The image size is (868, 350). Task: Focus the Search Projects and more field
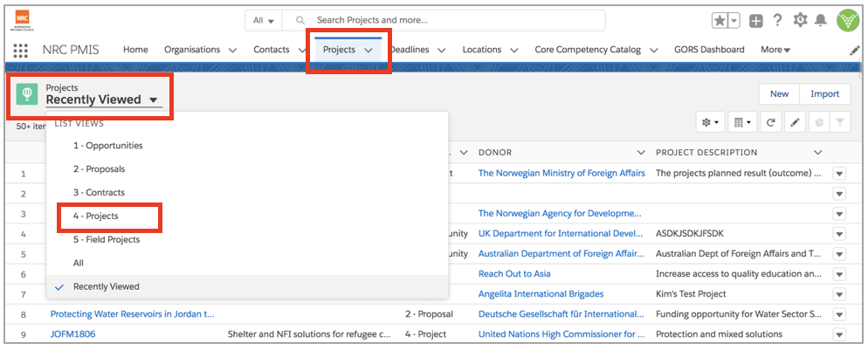pyautogui.click(x=444, y=20)
